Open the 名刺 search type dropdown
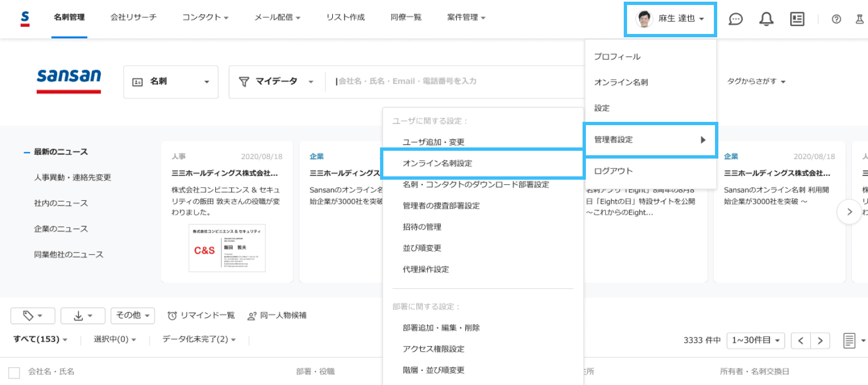Viewport: 868px width, 385px height. (170, 82)
